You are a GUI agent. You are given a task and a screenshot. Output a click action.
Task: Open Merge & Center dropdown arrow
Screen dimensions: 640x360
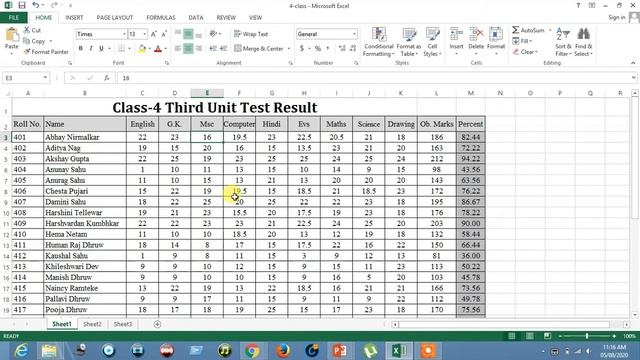289,49
